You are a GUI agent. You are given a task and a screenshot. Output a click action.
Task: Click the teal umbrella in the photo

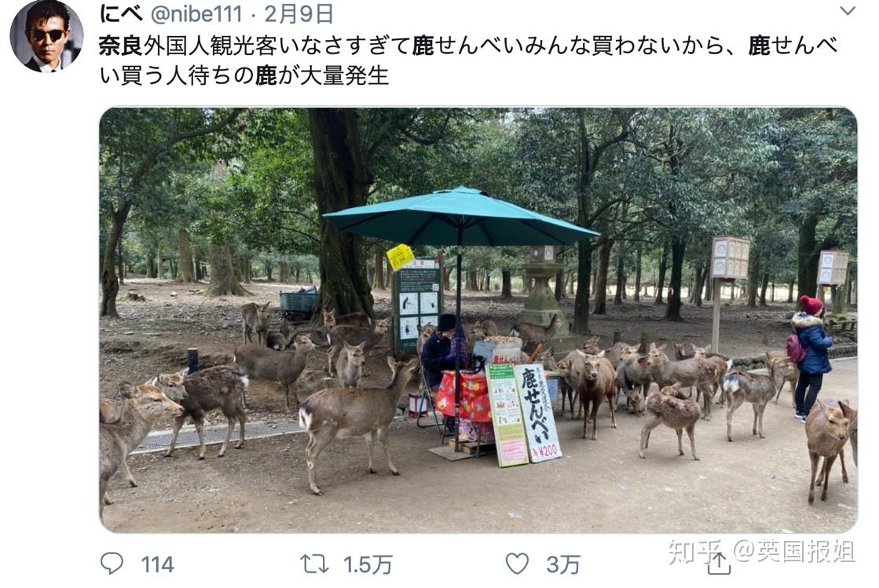461,217
